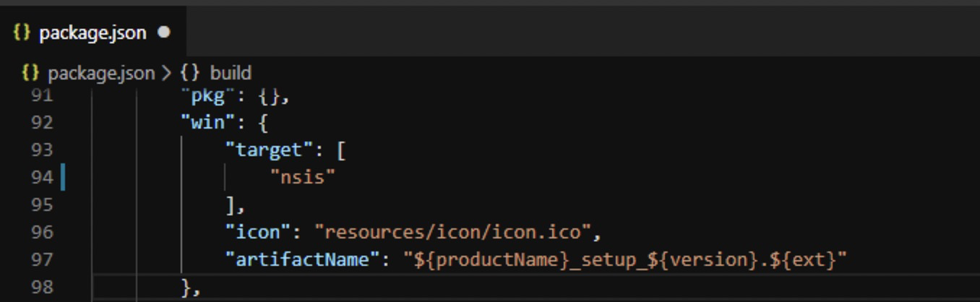Click the braces icon beside breadcrumb package.json

(x=30, y=73)
